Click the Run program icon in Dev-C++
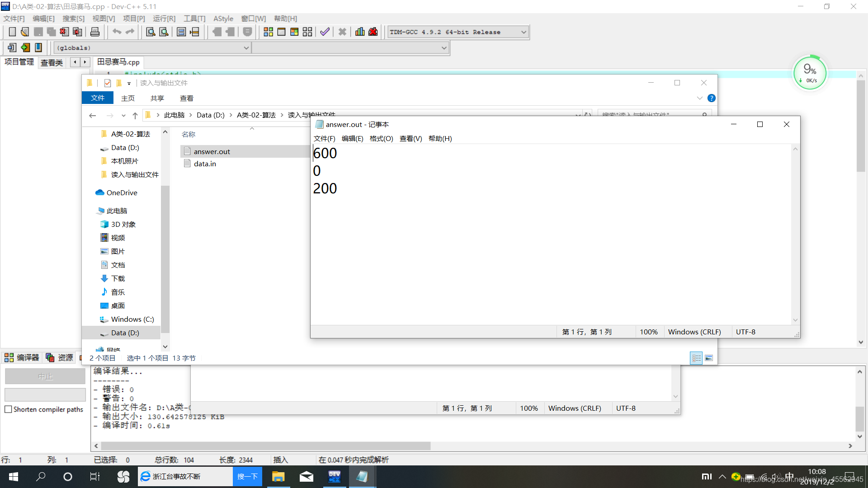The width and height of the screenshot is (868, 488). (281, 32)
